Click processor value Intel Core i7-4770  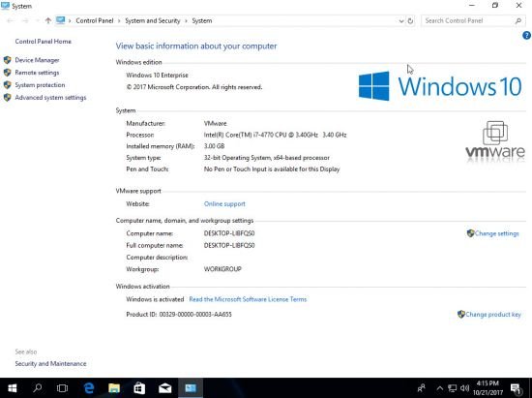click(x=275, y=135)
